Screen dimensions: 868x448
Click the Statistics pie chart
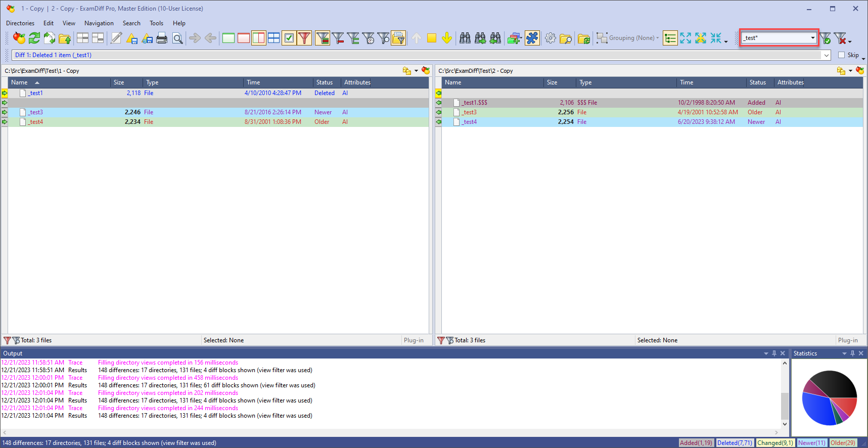coord(829,397)
